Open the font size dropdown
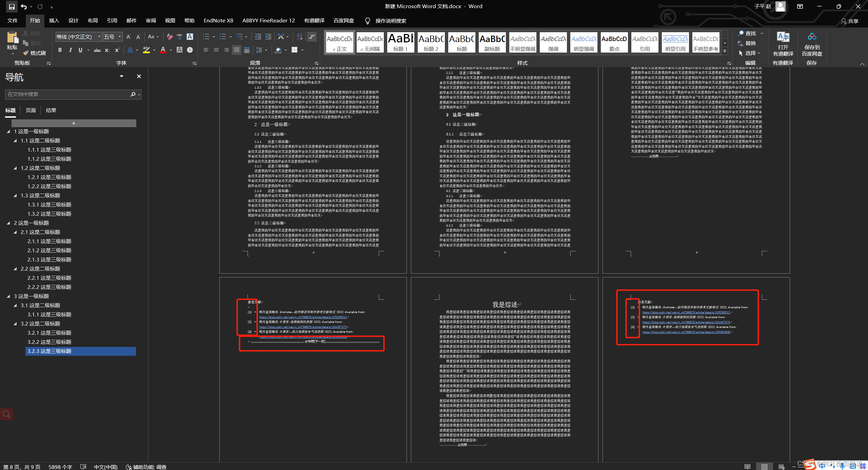The height and width of the screenshot is (470, 868). pos(120,37)
